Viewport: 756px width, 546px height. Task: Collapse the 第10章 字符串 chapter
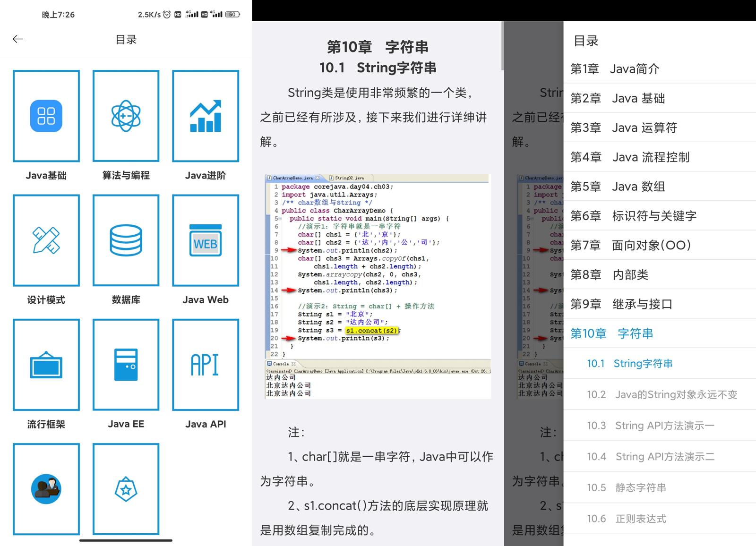point(612,333)
